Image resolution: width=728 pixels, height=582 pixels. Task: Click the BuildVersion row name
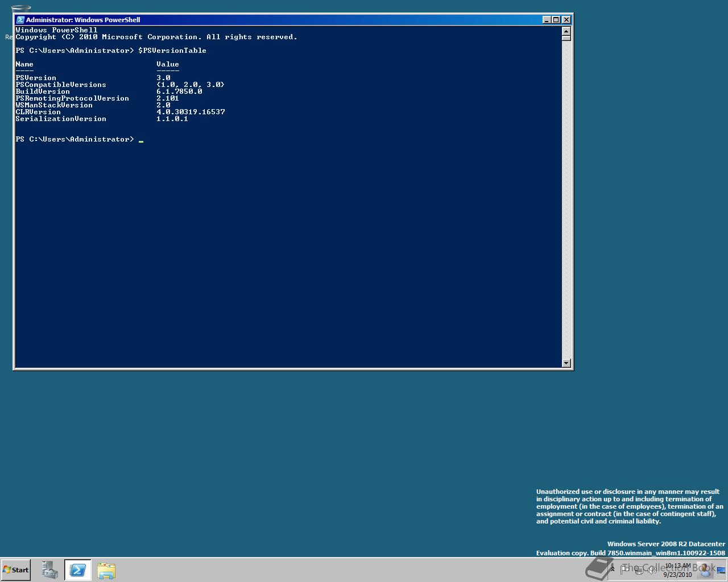43,92
